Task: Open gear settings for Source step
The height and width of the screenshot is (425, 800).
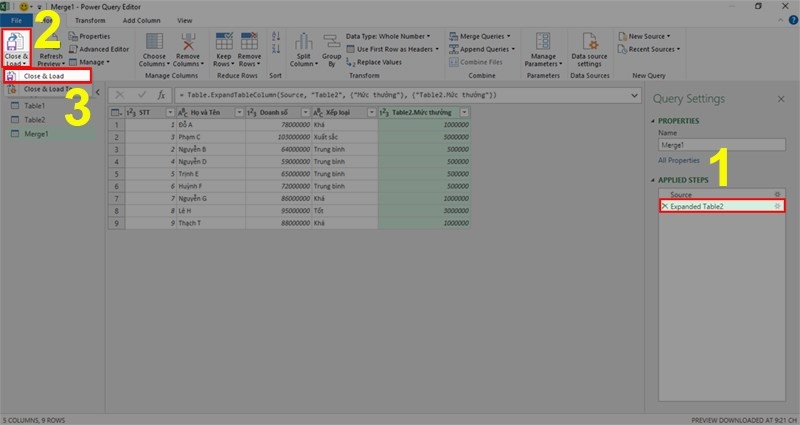Action: [777, 194]
